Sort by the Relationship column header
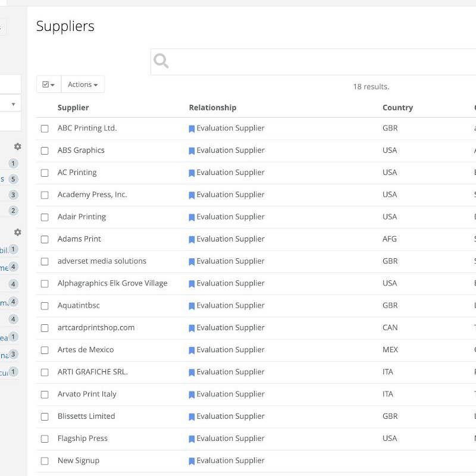The height and width of the screenshot is (476, 476). coord(212,108)
